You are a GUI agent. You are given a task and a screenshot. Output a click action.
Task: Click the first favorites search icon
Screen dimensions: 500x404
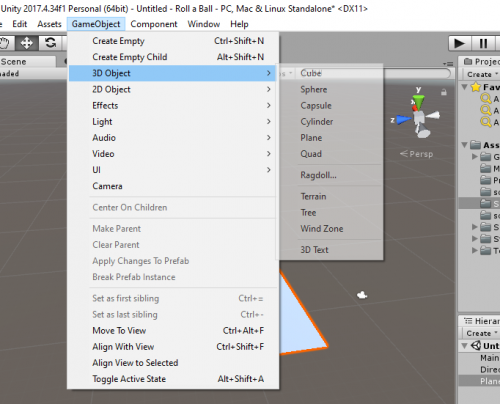486,99
